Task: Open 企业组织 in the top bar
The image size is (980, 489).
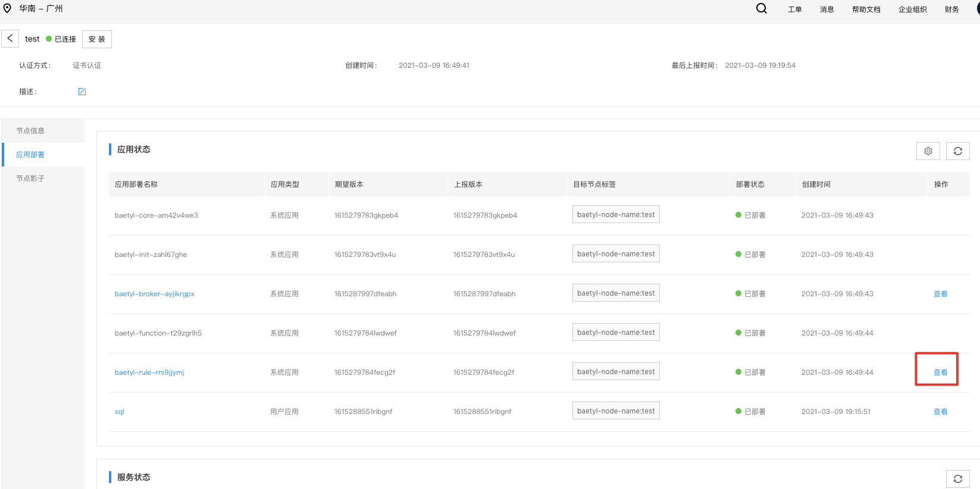Action: [x=913, y=10]
